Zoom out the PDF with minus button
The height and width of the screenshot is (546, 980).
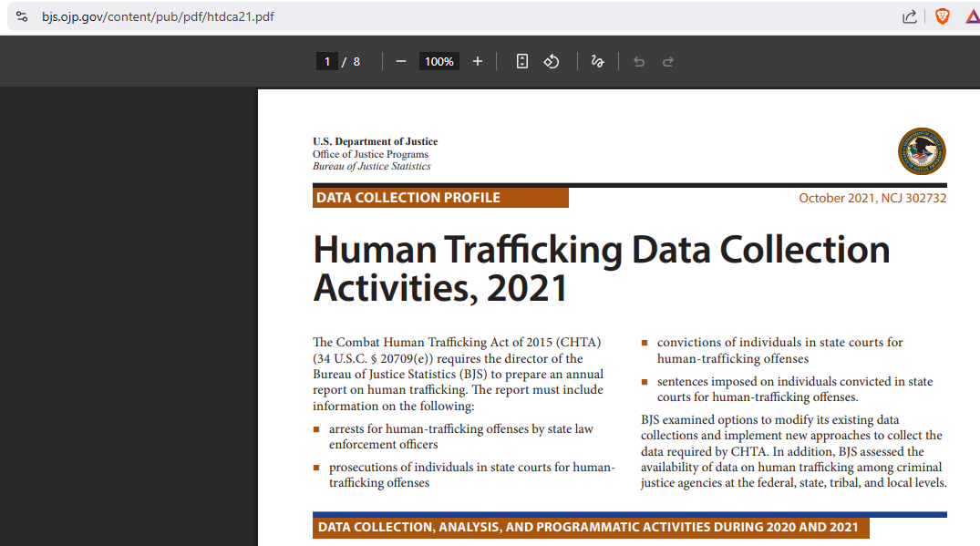pyautogui.click(x=401, y=61)
